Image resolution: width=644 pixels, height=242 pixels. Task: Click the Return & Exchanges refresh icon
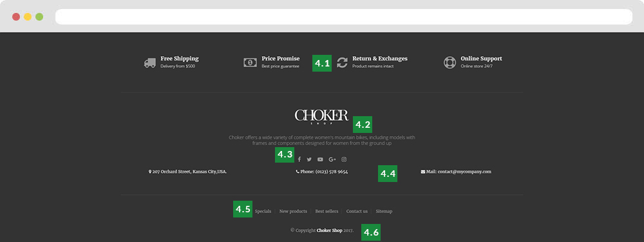(342, 63)
